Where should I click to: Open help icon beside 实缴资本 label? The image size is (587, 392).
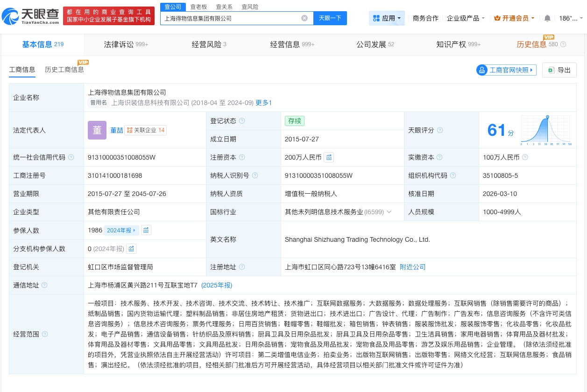point(439,157)
